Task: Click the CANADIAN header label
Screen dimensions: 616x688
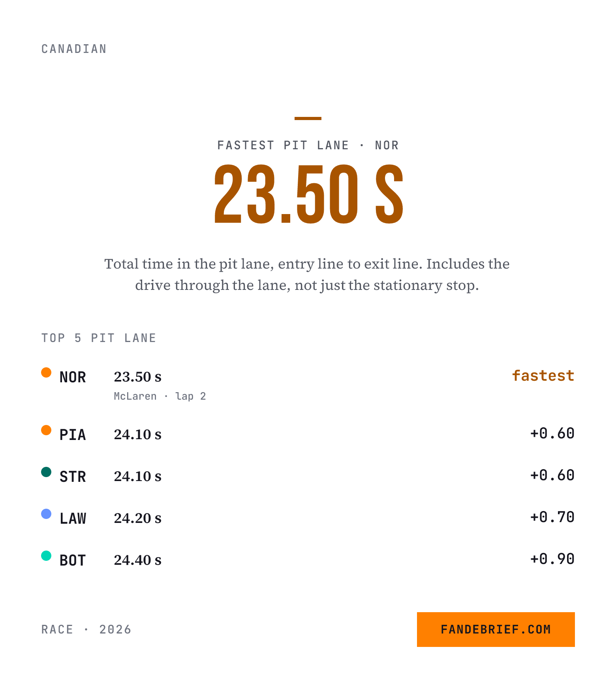Action: click(74, 49)
